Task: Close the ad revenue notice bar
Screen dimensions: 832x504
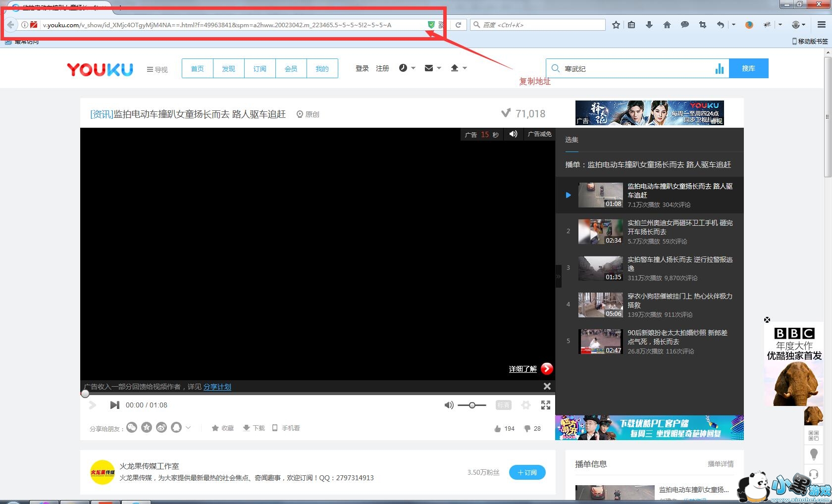Action: pyautogui.click(x=547, y=386)
